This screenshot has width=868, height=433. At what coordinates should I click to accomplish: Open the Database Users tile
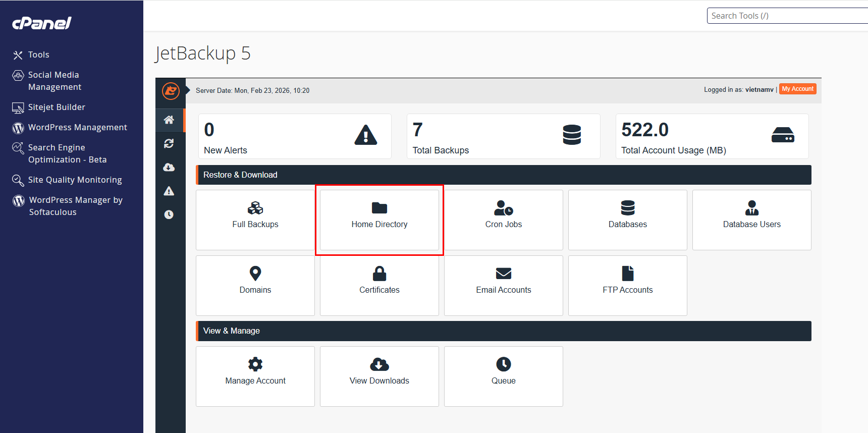[x=752, y=220]
